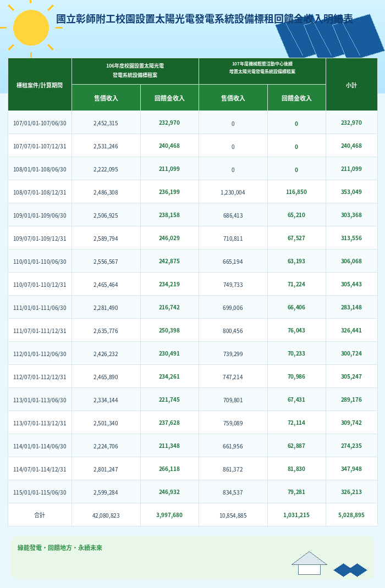Select the first 售價收入 sub-header
This screenshot has height=588, width=385.
(x=106, y=98)
